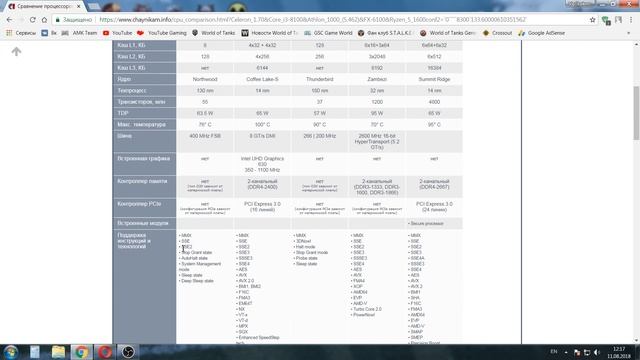Click the Макс. температура row header

pyautogui.click(x=144, y=124)
